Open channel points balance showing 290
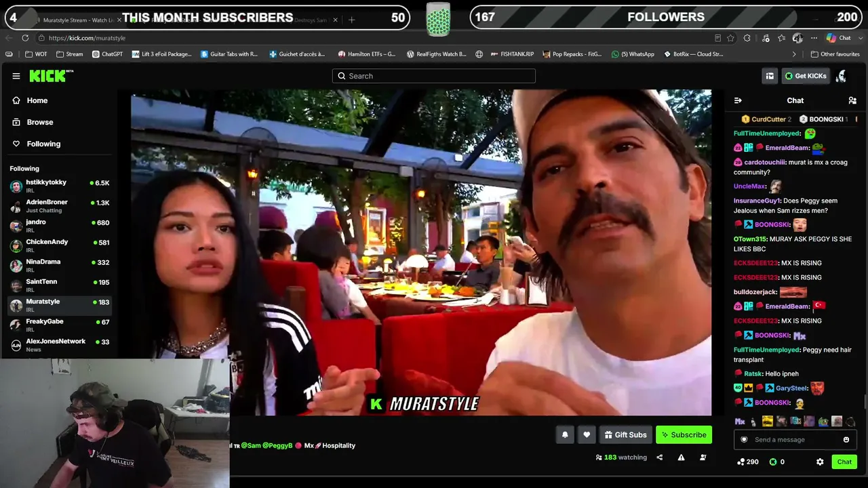Image resolution: width=868 pixels, height=488 pixels. click(x=748, y=462)
